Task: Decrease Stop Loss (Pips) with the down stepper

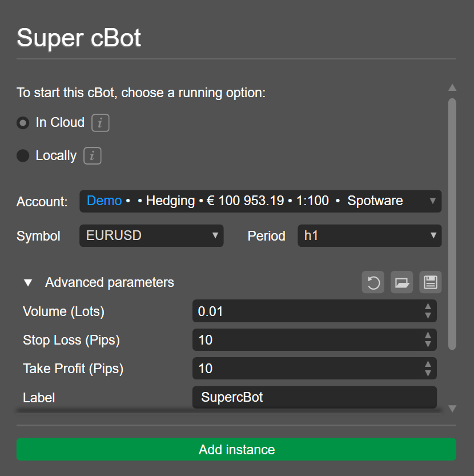Action: click(x=428, y=343)
